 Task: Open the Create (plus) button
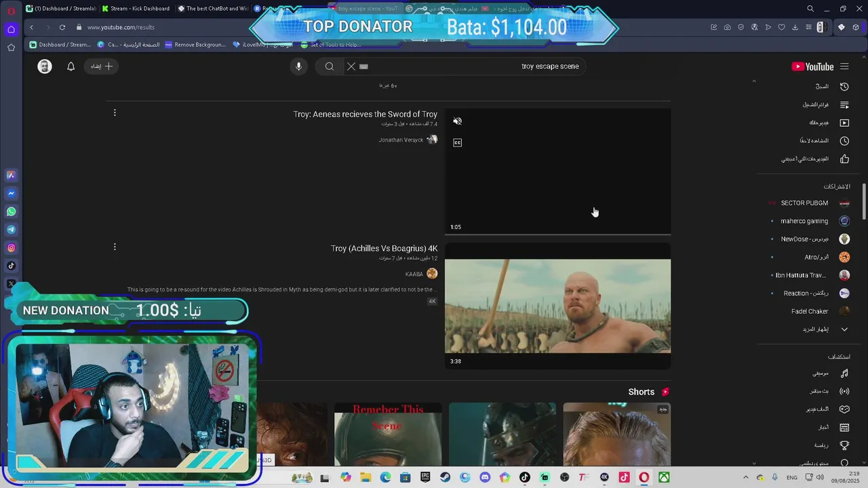pyautogui.click(x=102, y=66)
